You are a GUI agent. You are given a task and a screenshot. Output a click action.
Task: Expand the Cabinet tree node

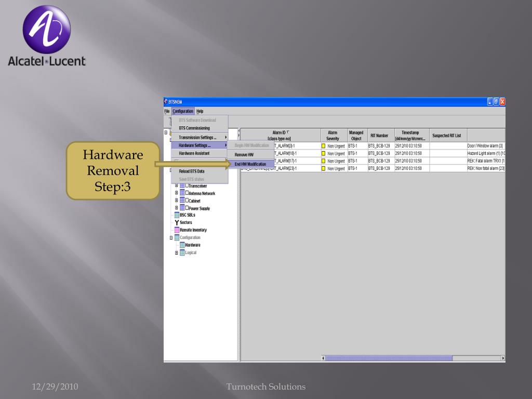(x=177, y=200)
